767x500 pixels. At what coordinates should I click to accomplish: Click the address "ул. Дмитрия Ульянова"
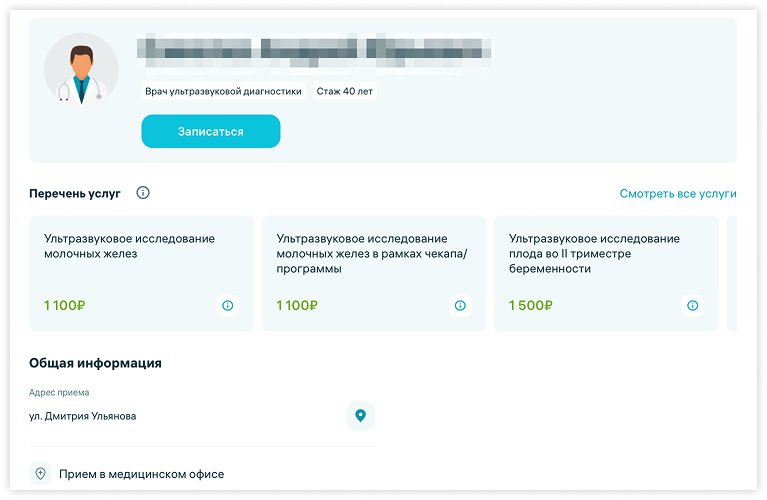tap(83, 416)
